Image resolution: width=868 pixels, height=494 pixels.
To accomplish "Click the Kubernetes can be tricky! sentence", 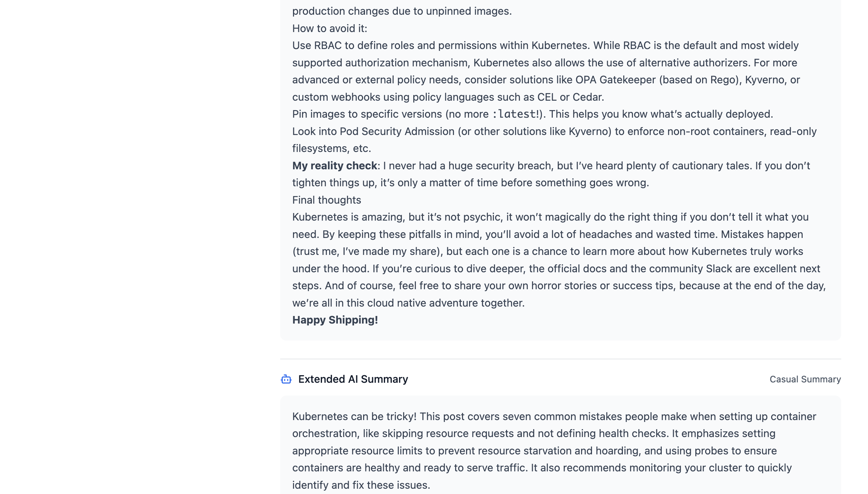I will click(354, 417).
